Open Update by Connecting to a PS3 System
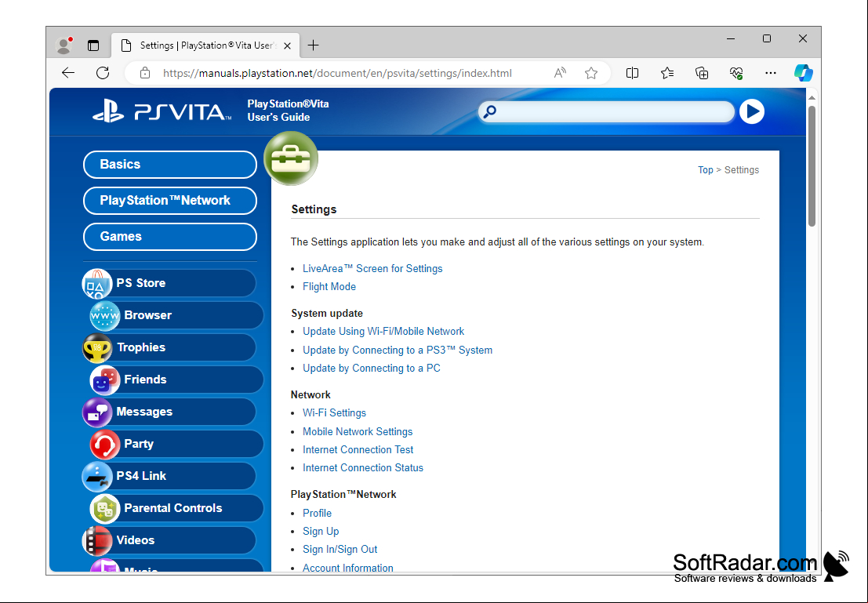 point(398,350)
